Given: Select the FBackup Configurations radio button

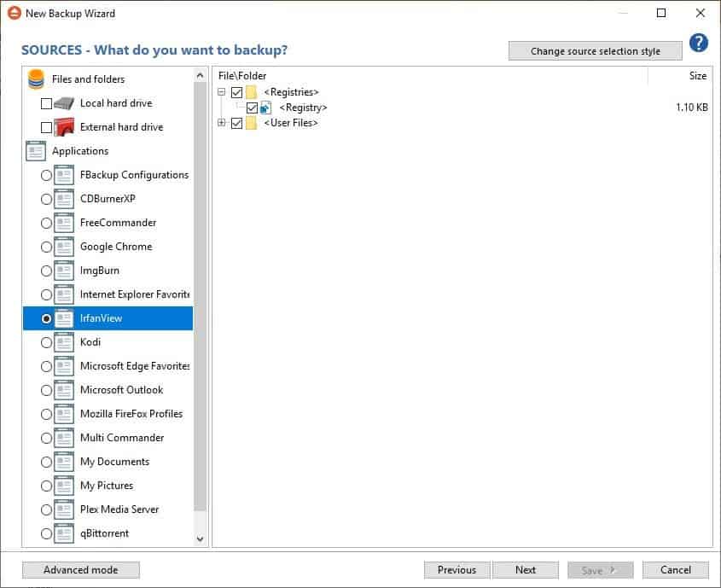Looking at the screenshot, I should pos(46,175).
